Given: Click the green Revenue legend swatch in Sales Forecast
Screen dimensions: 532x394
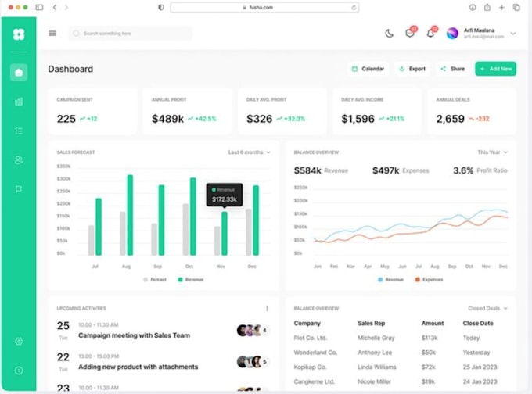Looking at the screenshot, I should click(180, 279).
